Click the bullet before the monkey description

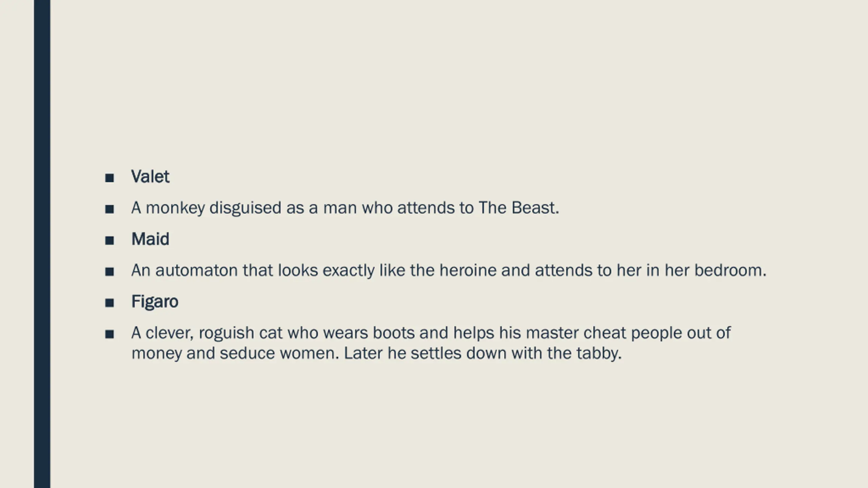tap(110, 209)
